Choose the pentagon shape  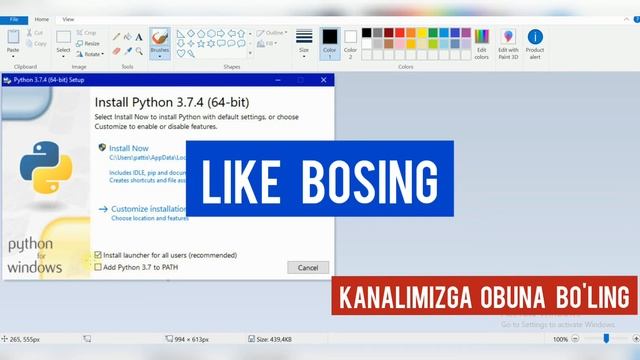201,33
